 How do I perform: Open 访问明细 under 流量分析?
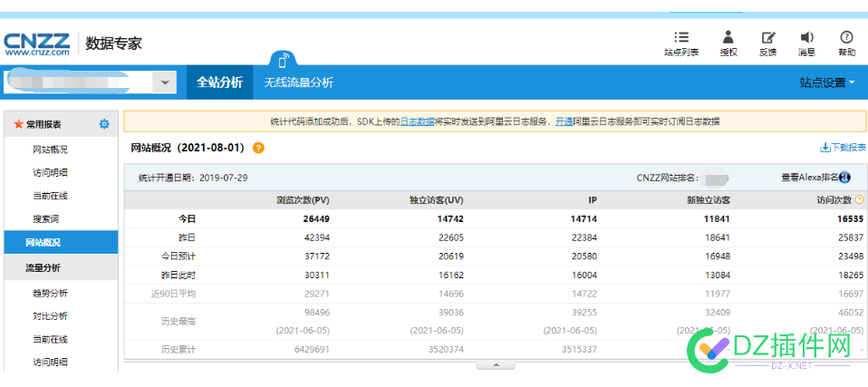tap(51, 363)
